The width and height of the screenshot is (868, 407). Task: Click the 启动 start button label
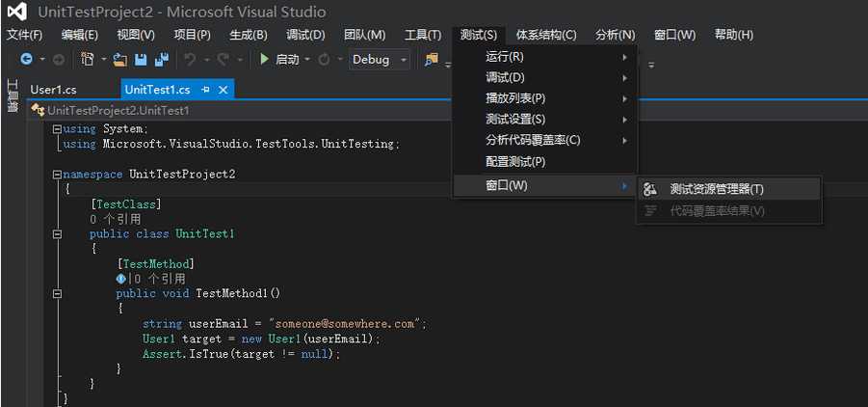tap(287, 60)
